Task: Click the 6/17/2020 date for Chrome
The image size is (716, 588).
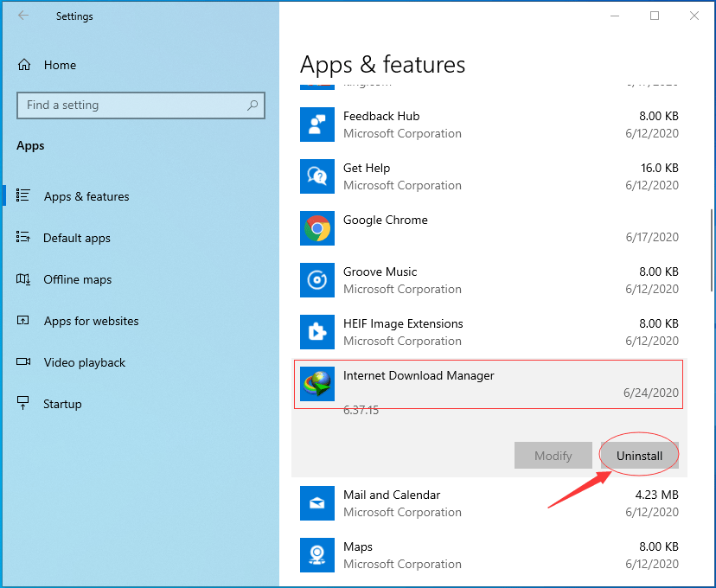Action: coord(652,237)
